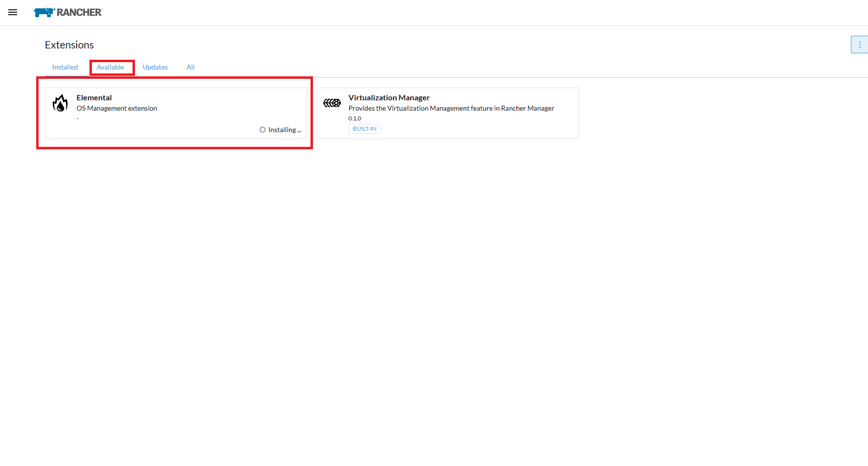Open the hamburger navigation menu
Viewport: 868px width, 466px height.
coord(13,12)
